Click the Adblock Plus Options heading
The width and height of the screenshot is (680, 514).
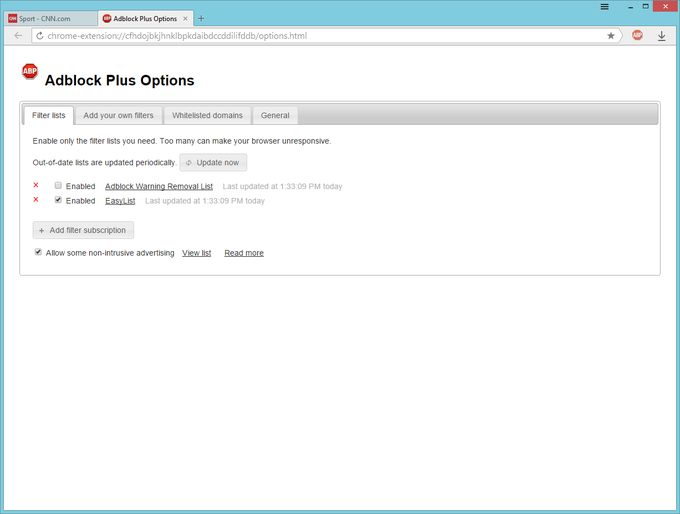[120, 80]
